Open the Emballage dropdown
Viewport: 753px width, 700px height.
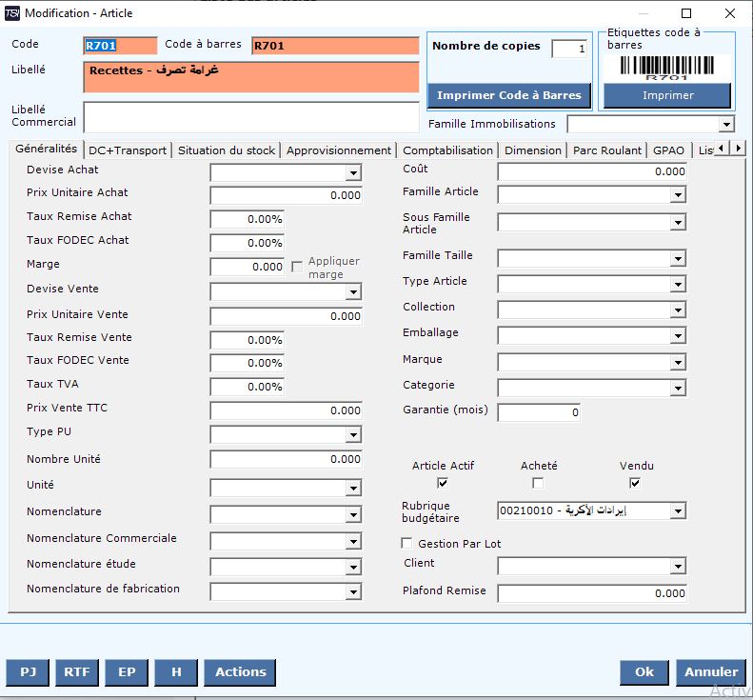pos(678,336)
